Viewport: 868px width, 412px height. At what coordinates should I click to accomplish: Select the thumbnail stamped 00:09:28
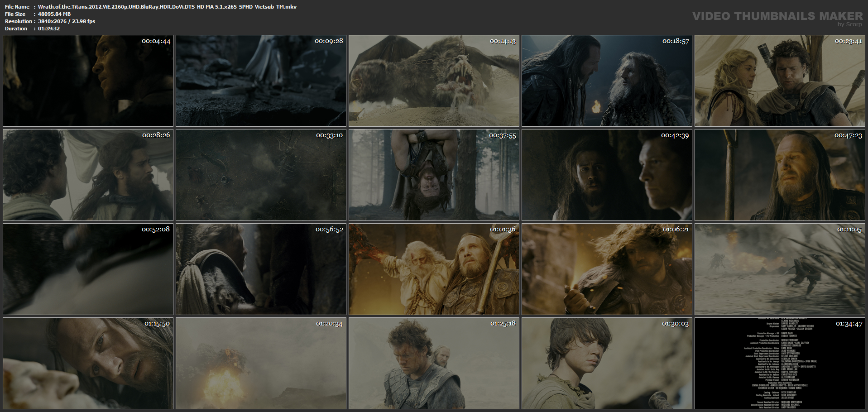[261, 81]
